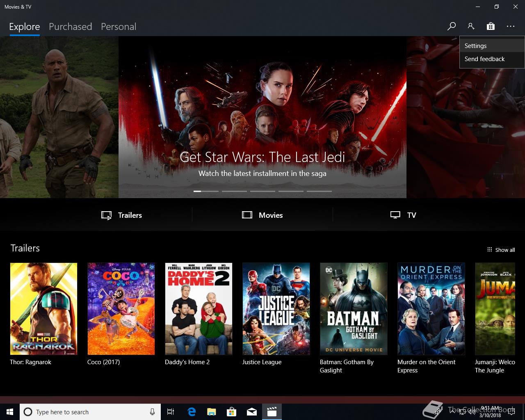The image size is (525, 420).
Task: Click the 'Batman: Gotham By Gaslight' title text
Action: (x=347, y=366)
